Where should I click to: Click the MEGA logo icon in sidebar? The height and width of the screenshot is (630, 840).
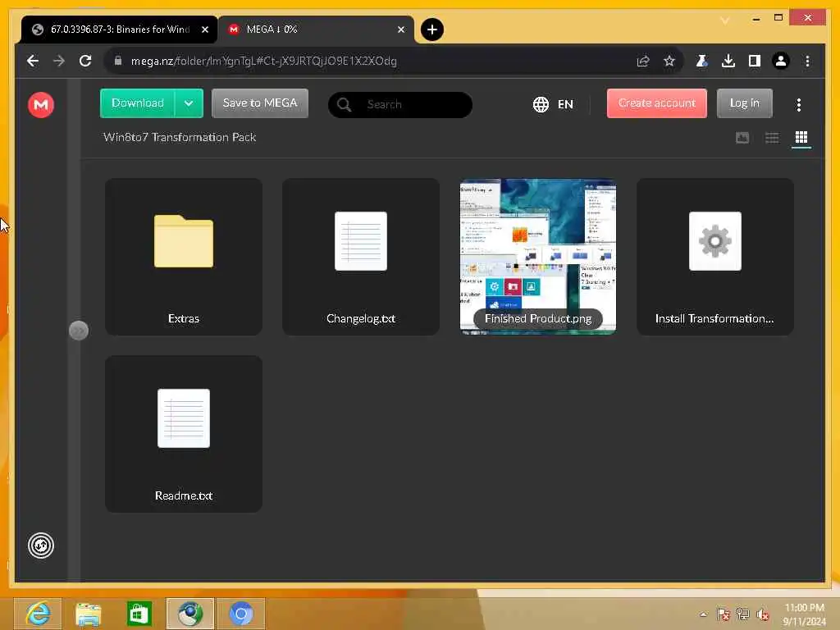[x=41, y=104]
